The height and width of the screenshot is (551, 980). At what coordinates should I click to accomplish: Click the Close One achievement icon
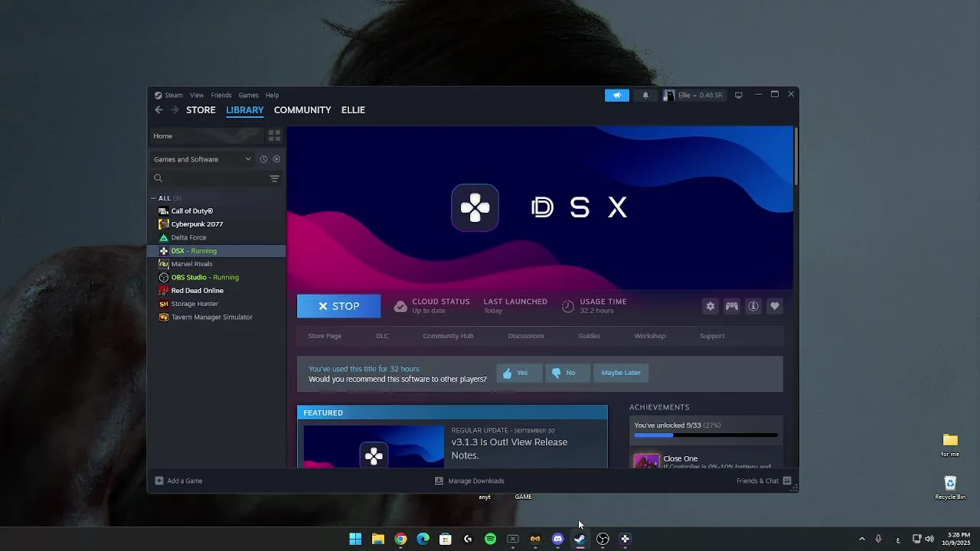click(646, 461)
